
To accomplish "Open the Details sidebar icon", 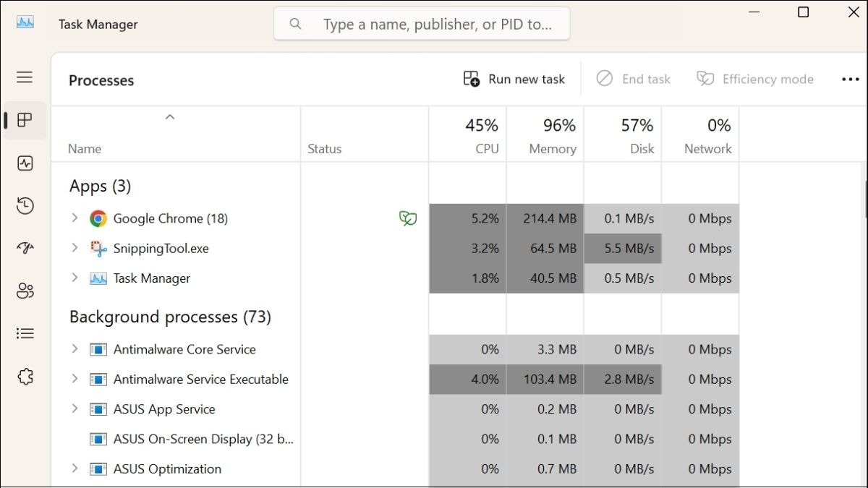I will [x=25, y=333].
